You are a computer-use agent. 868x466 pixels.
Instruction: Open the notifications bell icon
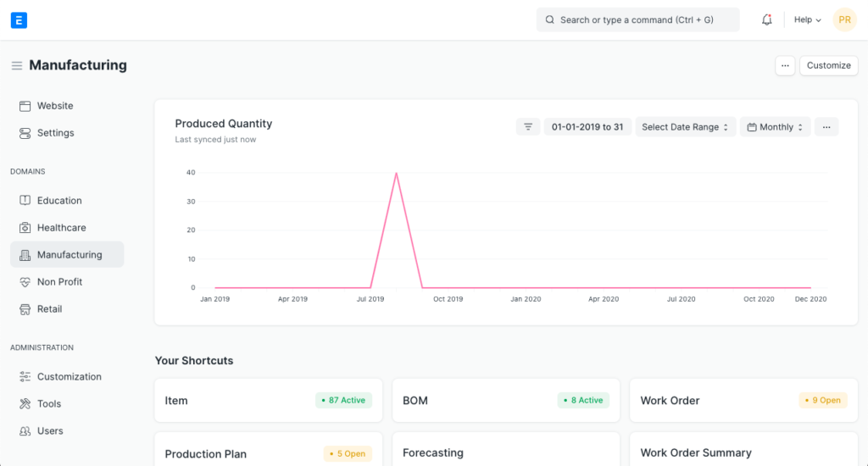pos(766,19)
